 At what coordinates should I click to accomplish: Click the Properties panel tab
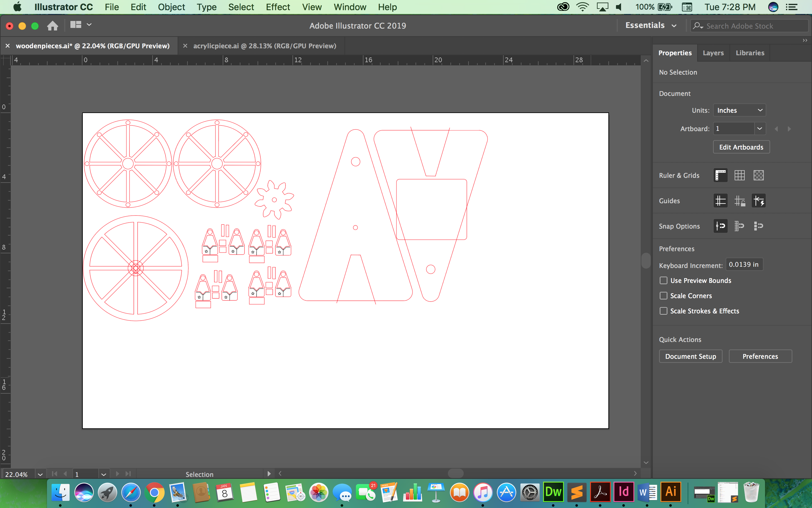(x=675, y=53)
